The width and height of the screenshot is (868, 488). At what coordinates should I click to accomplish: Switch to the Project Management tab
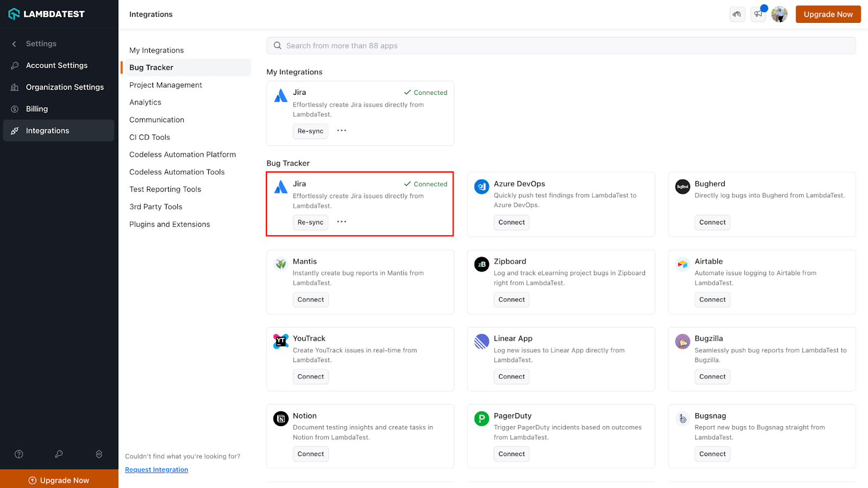pos(165,85)
